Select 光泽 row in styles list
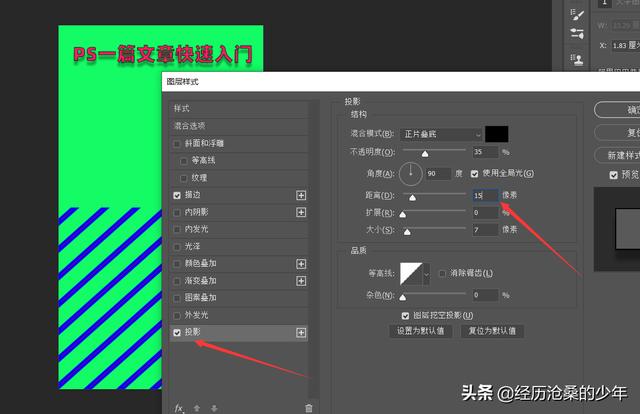This screenshot has width=640, height=414. [x=239, y=247]
